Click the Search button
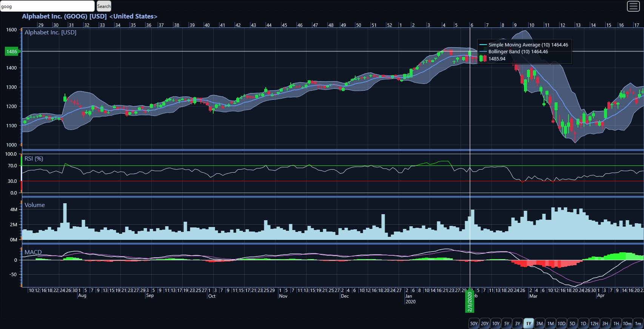The image size is (644, 329). click(x=104, y=6)
